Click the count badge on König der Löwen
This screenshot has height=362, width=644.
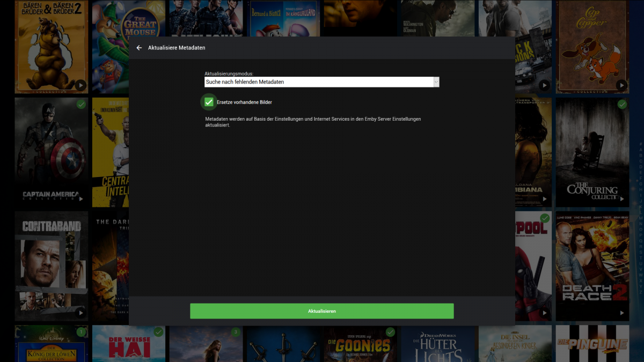(81, 332)
